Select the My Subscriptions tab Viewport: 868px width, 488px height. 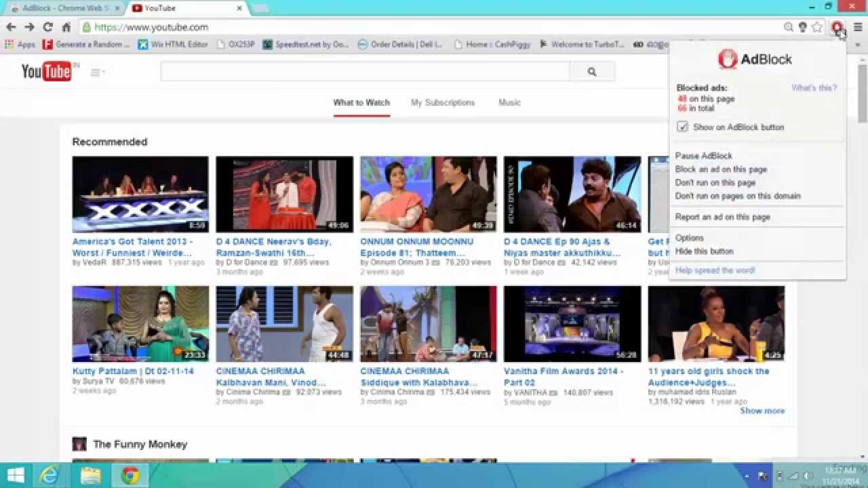point(443,102)
